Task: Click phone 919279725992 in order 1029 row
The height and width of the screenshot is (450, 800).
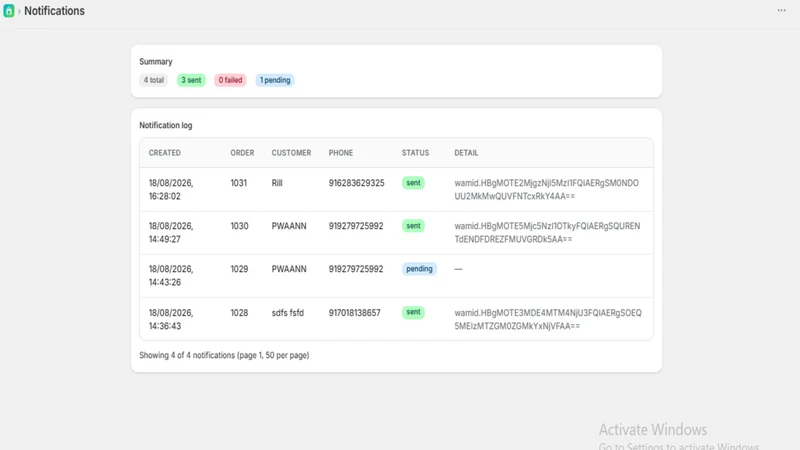Action: click(356, 269)
